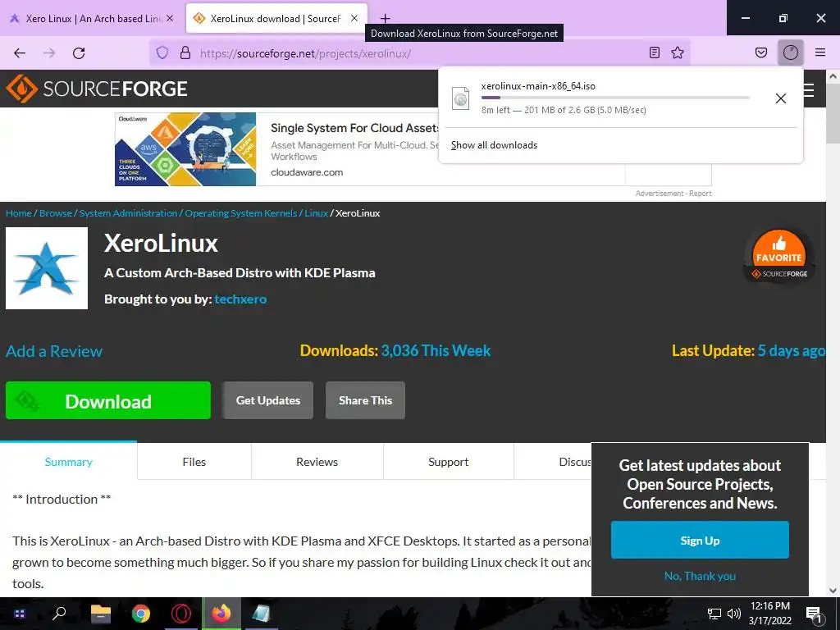840x630 pixels.
Task: Open the techxero author link
Action: (x=240, y=299)
